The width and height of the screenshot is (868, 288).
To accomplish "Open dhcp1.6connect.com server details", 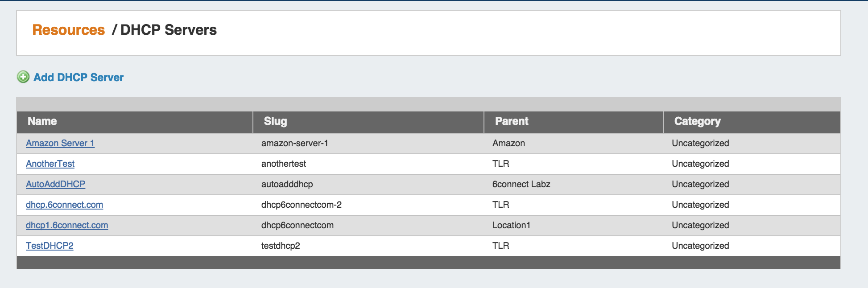I will pos(67,225).
